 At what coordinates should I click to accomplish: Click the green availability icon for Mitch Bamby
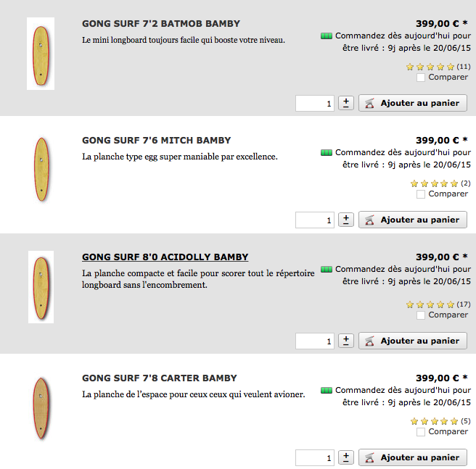click(x=327, y=153)
